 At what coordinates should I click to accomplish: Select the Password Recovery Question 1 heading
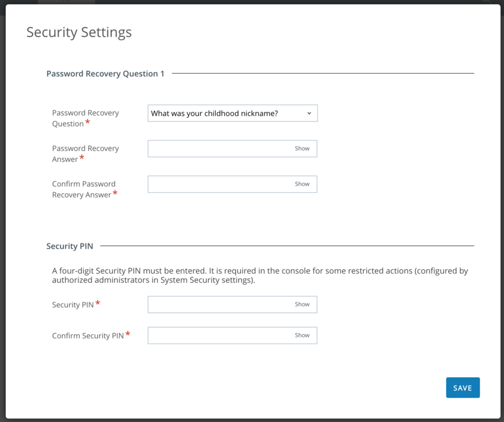pyautogui.click(x=106, y=74)
